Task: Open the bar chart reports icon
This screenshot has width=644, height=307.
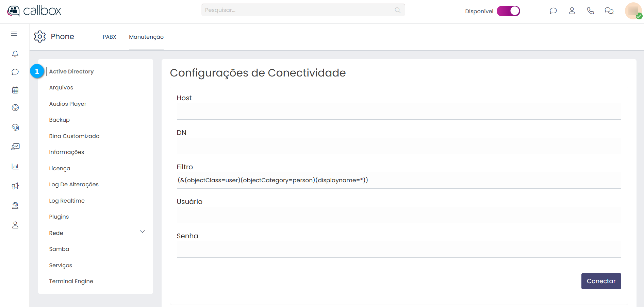Action: pos(15,166)
